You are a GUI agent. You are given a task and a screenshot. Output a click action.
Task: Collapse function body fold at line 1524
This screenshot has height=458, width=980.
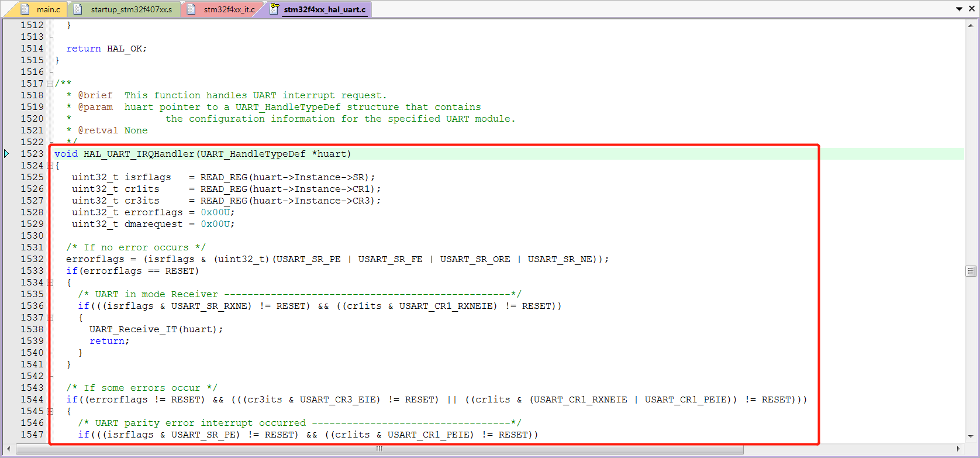tap(50, 166)
